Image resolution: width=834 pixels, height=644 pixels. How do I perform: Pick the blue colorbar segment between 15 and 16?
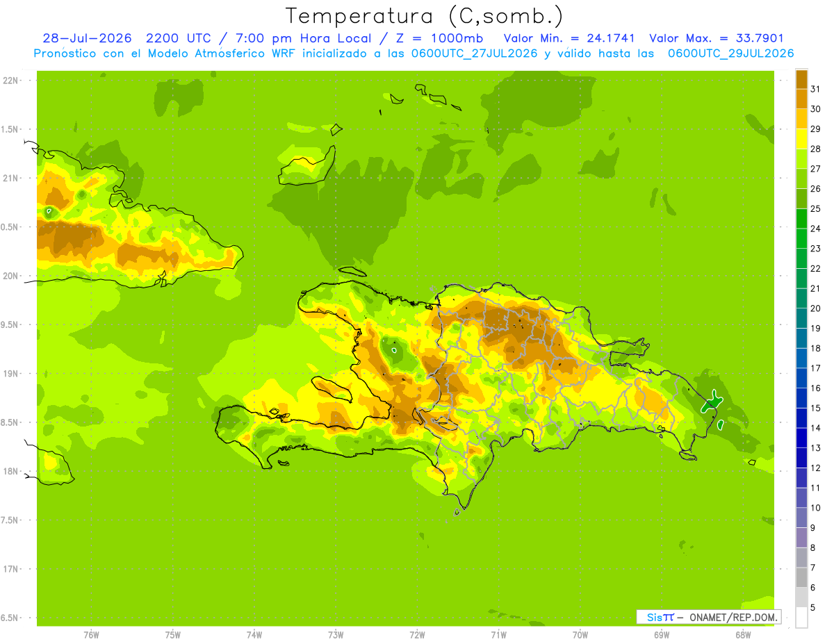[801, 398]
